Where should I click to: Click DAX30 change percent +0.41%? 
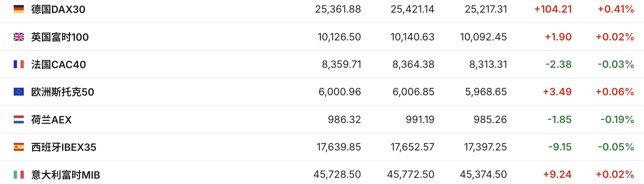pyautogui.click(x=616, y=9)
